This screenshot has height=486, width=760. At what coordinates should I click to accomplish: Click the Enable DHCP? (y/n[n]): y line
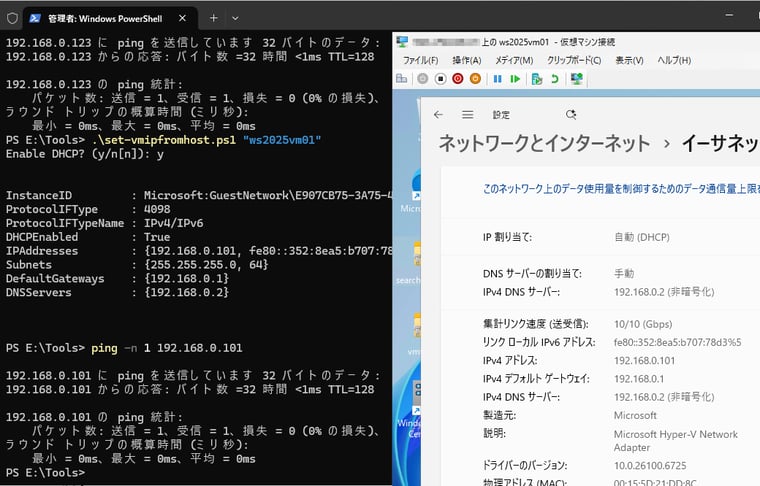[85, 154]
